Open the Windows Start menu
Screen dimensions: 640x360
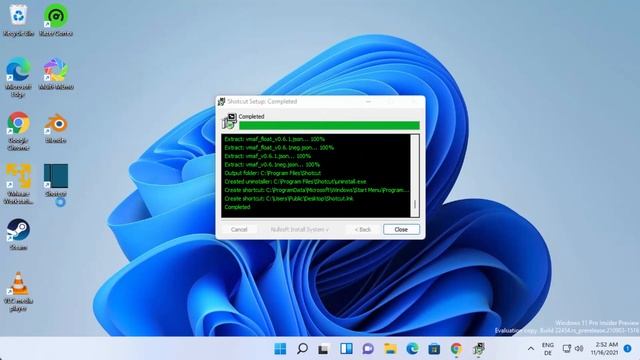(280, 349)
